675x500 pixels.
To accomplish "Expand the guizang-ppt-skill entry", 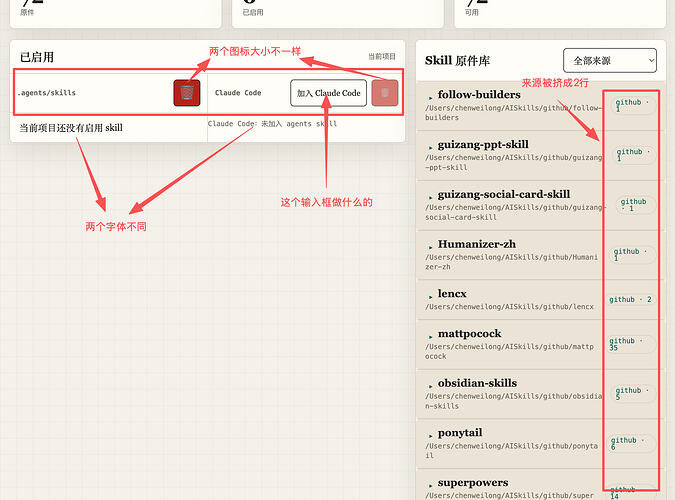I will pyautogui.click(x=430, y=148).
